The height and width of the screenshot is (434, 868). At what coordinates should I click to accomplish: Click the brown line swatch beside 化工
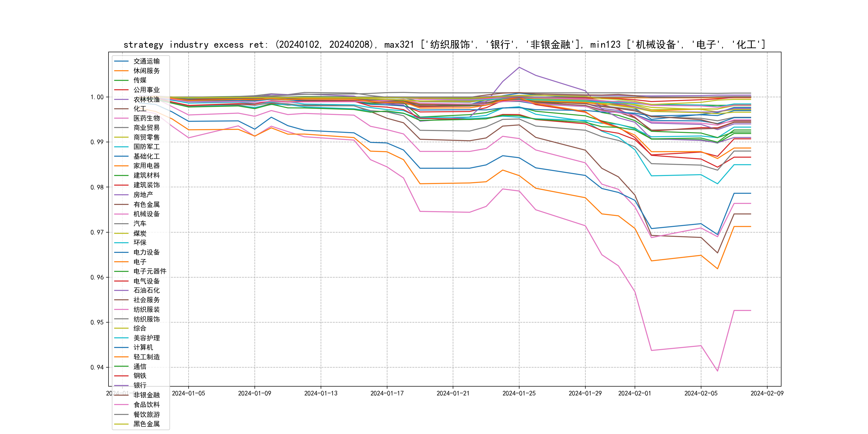tap(121, 109)
